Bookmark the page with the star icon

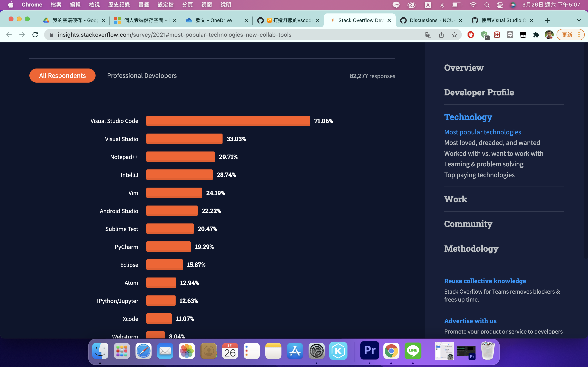point(454,35)
